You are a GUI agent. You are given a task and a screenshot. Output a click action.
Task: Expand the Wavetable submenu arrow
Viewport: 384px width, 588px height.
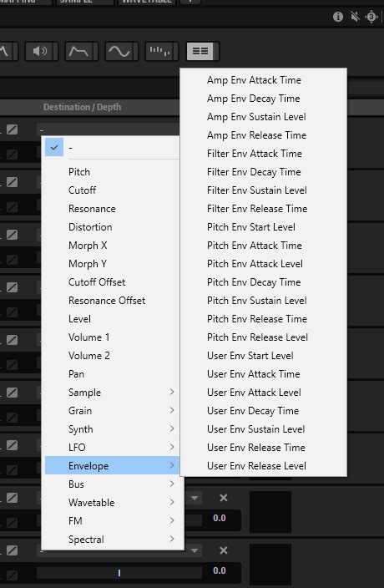[172, 502]
